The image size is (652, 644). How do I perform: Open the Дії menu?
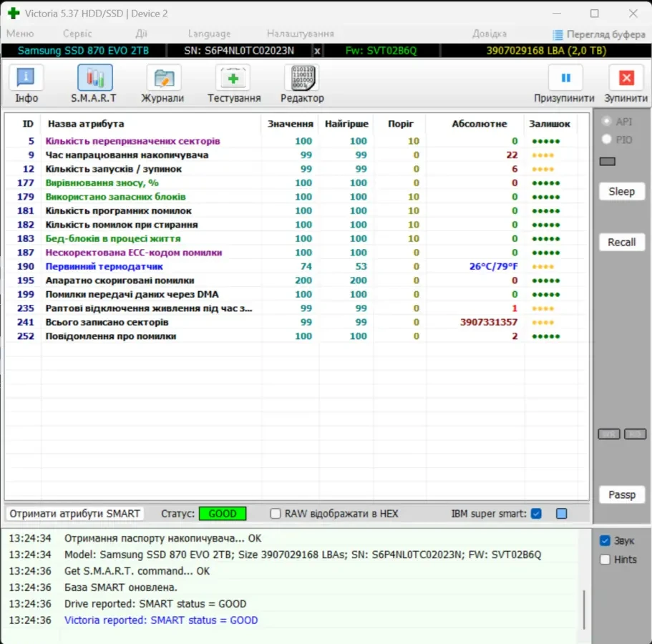point(141,33)
